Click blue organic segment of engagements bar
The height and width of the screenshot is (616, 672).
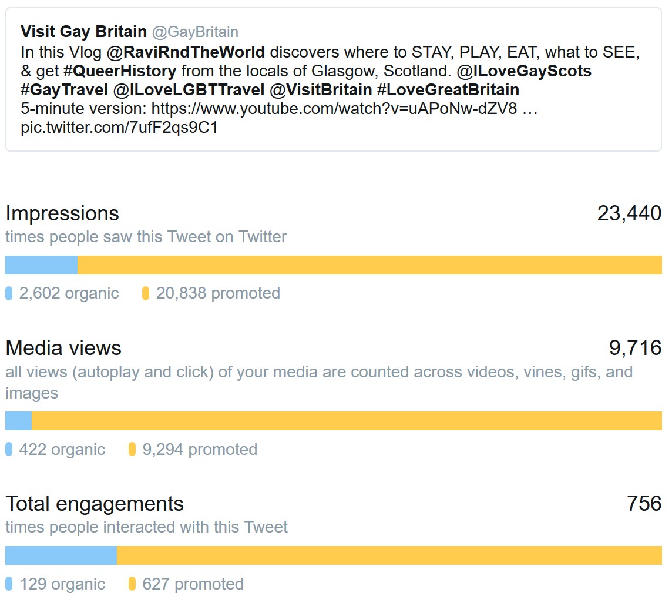point(61,555)
